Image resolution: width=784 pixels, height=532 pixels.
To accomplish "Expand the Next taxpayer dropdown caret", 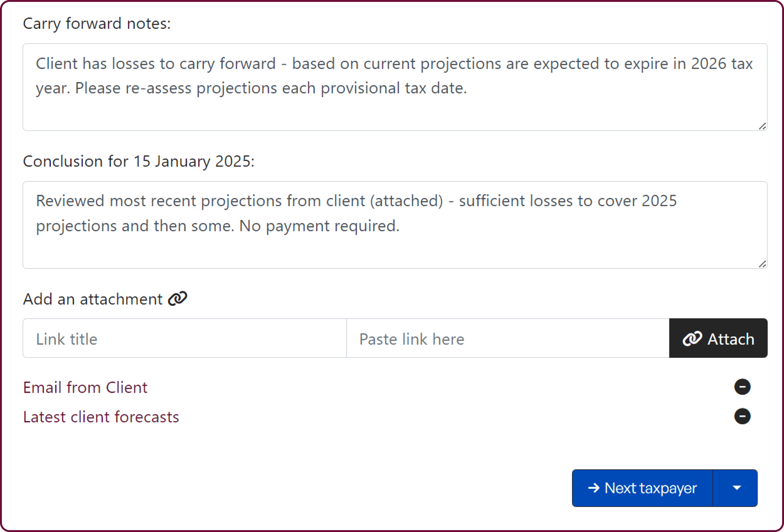I will (737, 488).
